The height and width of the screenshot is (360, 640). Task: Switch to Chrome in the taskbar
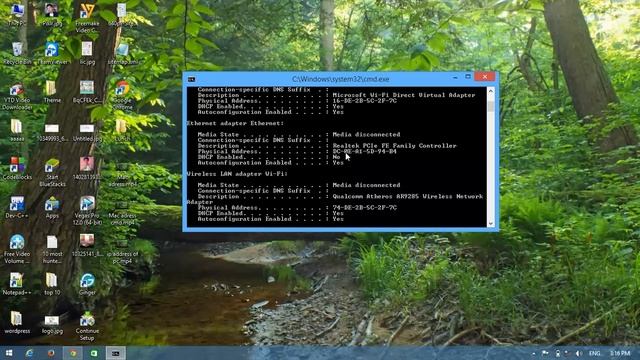(73, 353)
